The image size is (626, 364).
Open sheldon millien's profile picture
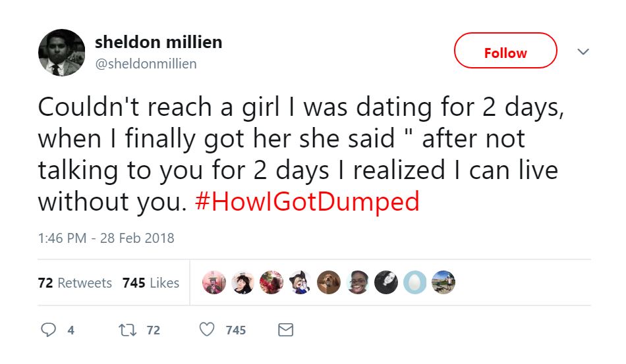tap(61, 53)
